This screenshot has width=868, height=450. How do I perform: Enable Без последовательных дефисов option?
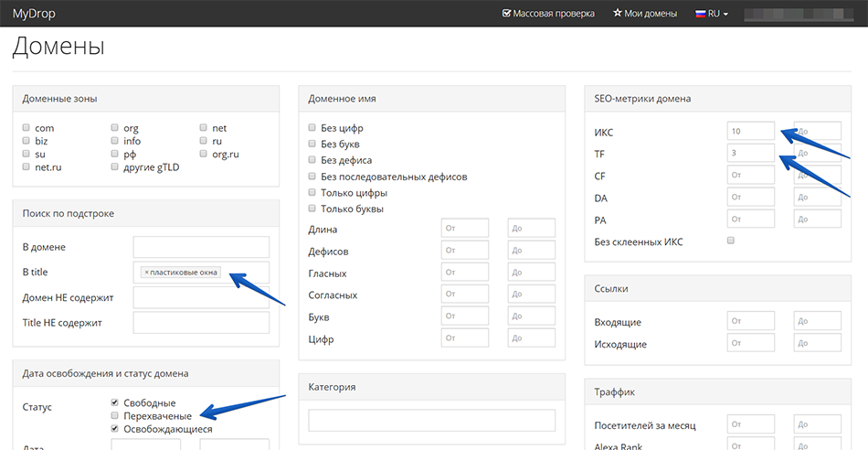pos(312,177)
